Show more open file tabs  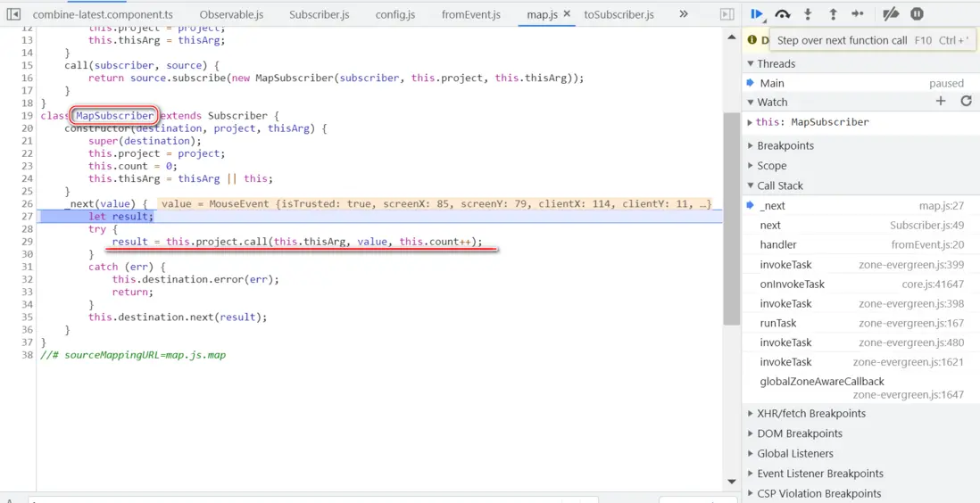click(x=684, y=14)
